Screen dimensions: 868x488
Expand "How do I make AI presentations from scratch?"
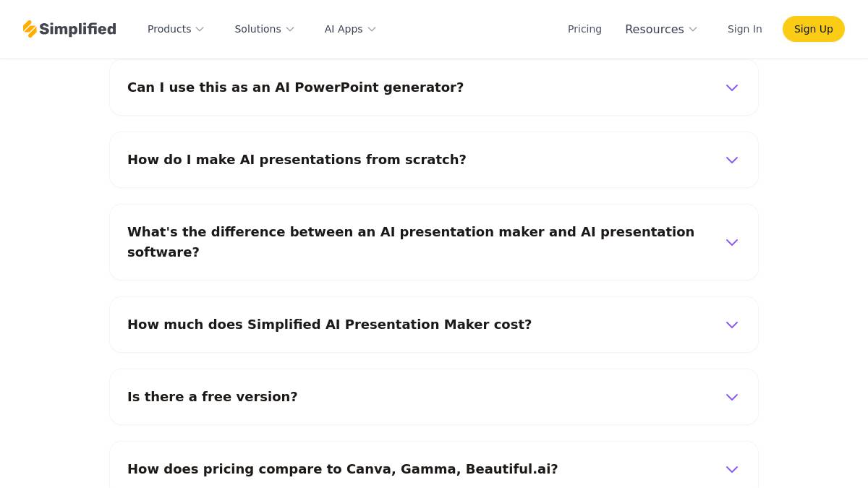[x=297, y=160]
